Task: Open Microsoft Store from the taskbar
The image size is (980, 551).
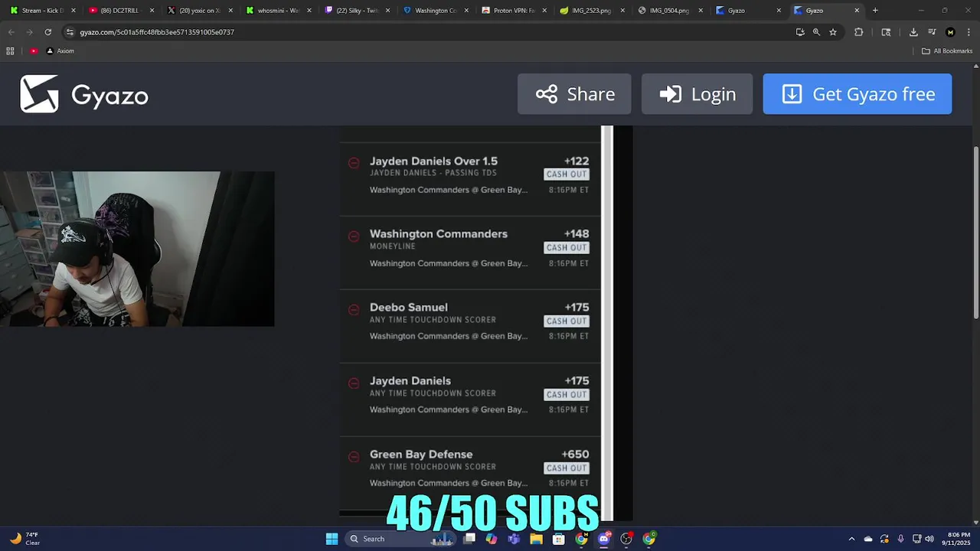Action: [558, 539]
